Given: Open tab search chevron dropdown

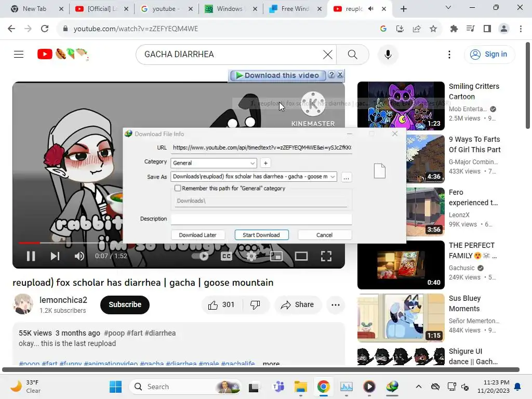Looking at the screenshot, I should 448,7.
